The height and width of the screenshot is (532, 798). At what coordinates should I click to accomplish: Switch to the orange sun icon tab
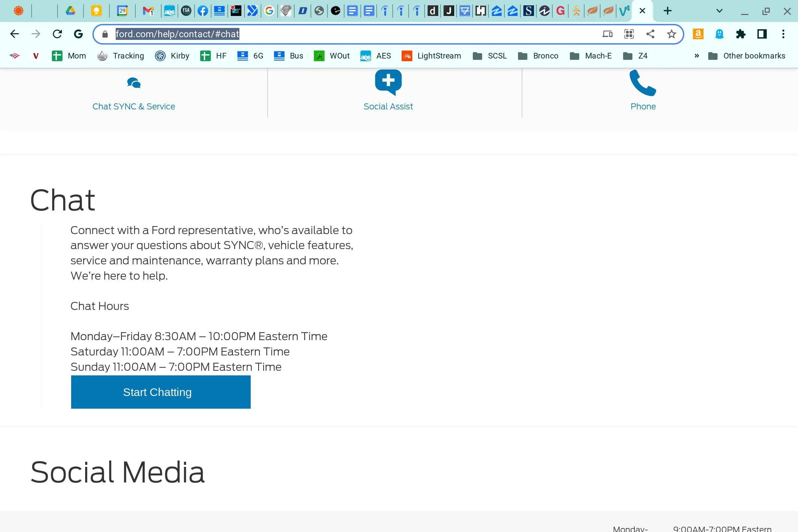click(x=19, y=11)
